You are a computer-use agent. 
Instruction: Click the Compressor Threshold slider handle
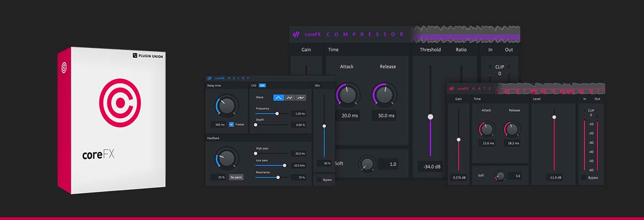click(x=430, y=117)
